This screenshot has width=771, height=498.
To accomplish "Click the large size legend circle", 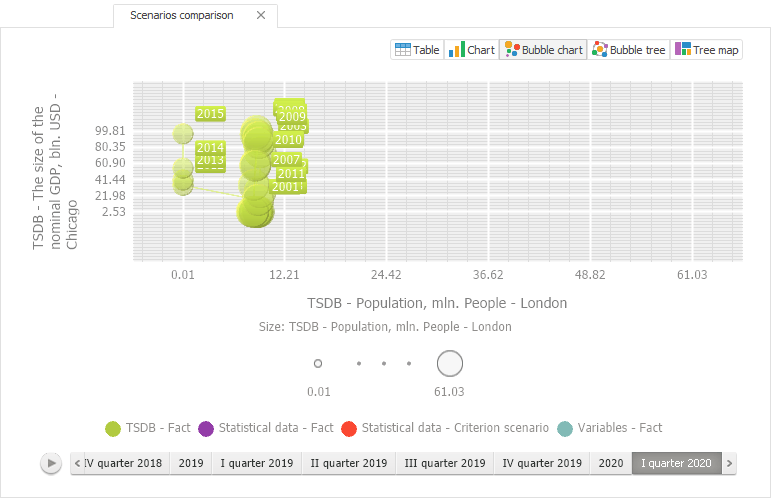I will tap(450, 364).
